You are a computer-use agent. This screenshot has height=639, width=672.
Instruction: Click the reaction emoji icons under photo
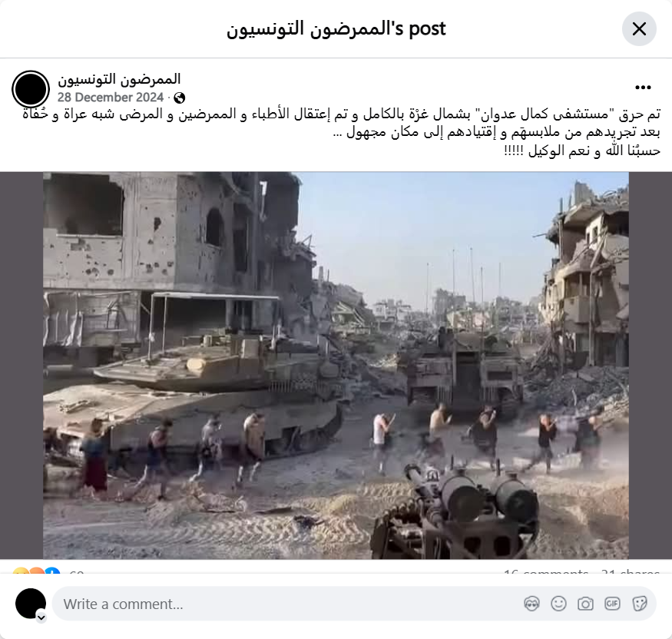pos(36,571)
